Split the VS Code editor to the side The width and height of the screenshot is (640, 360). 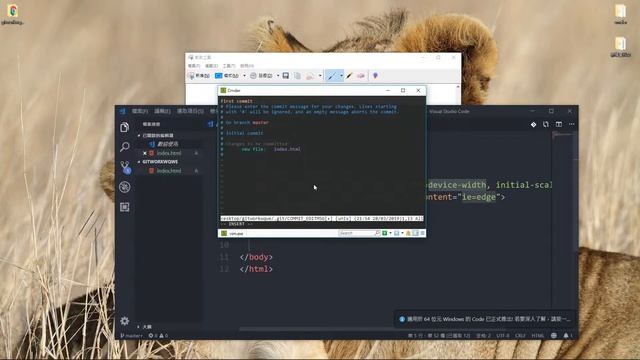[559, 124]
